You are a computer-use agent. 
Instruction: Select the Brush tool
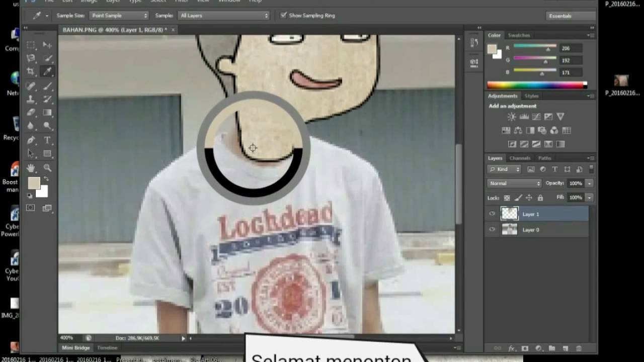(x=47, y=86)
